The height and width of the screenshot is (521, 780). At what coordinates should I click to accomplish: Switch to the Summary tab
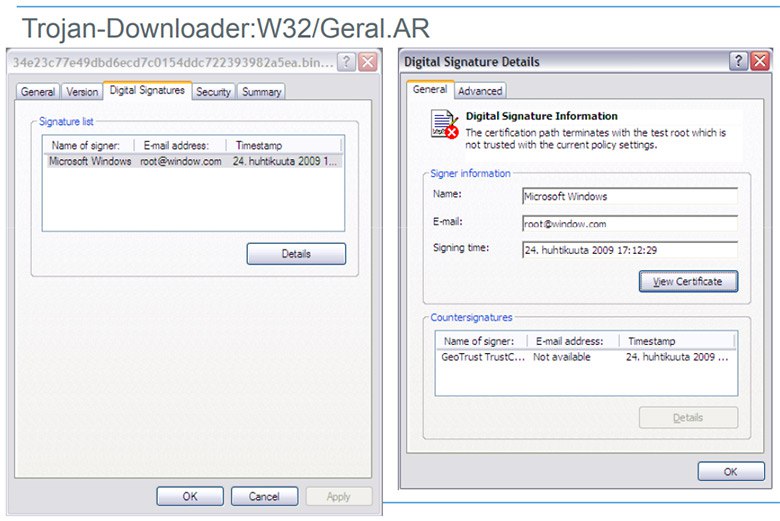pos(262,92)
